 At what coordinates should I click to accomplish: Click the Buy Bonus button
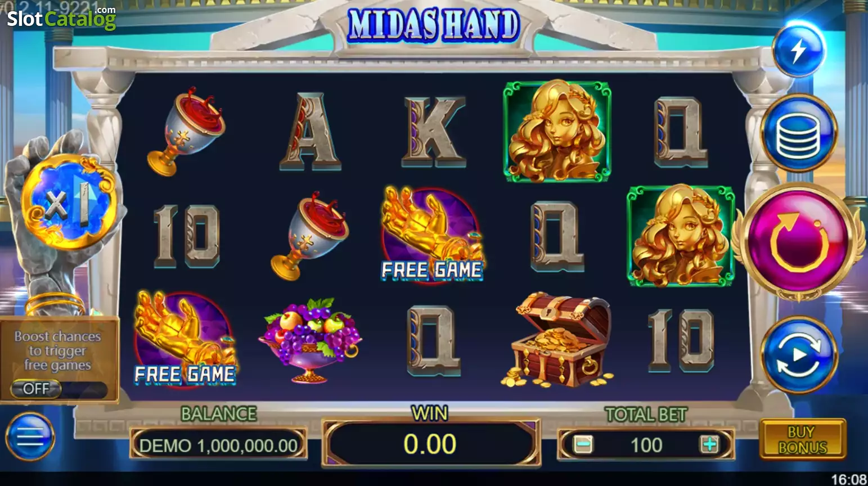pyautogui.click(x=802, y=439)
